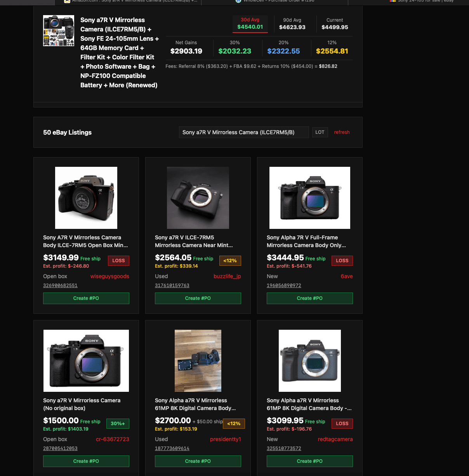The height and width of the screenshot is (476, 469).
Task: Open seller wiseguysgoods profile
Action: 110,276
